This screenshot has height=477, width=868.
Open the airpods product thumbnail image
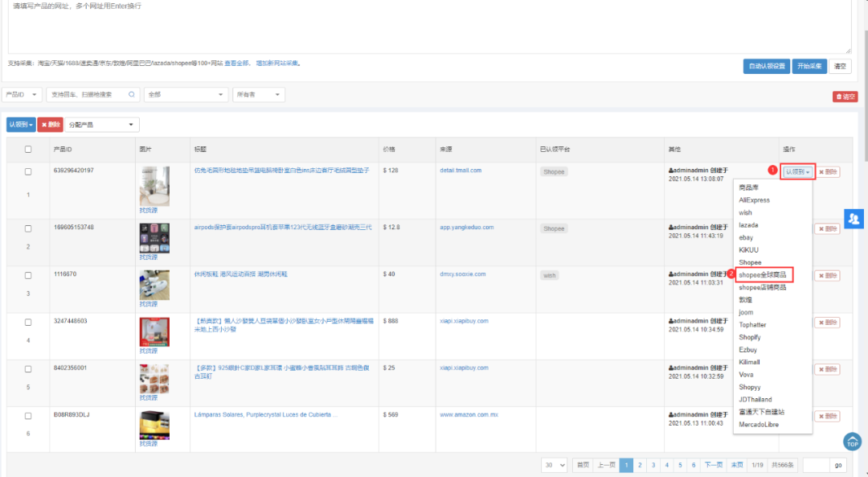point(154,238)
